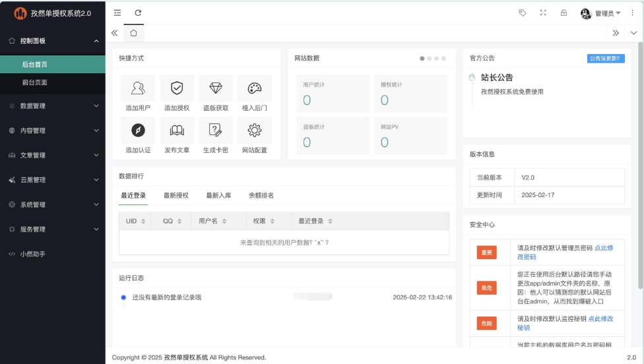Click the 高危 orange badge
Viewport: 644px width, 364px height.
point(487,288)
